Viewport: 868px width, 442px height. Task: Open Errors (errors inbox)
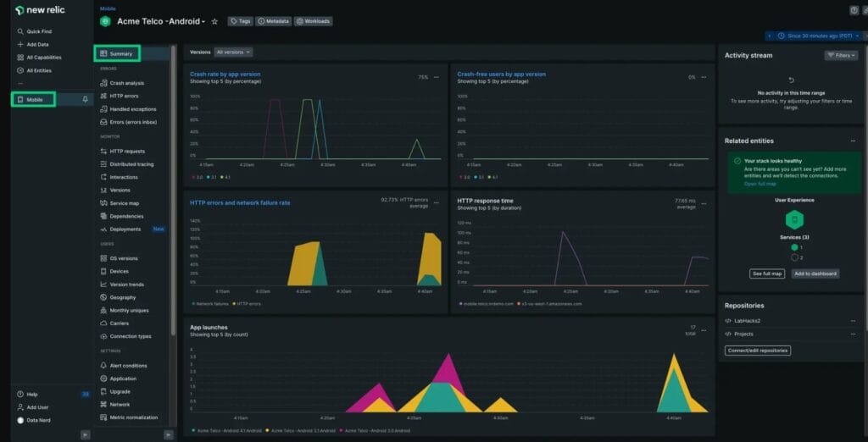(x=129, y=122)
